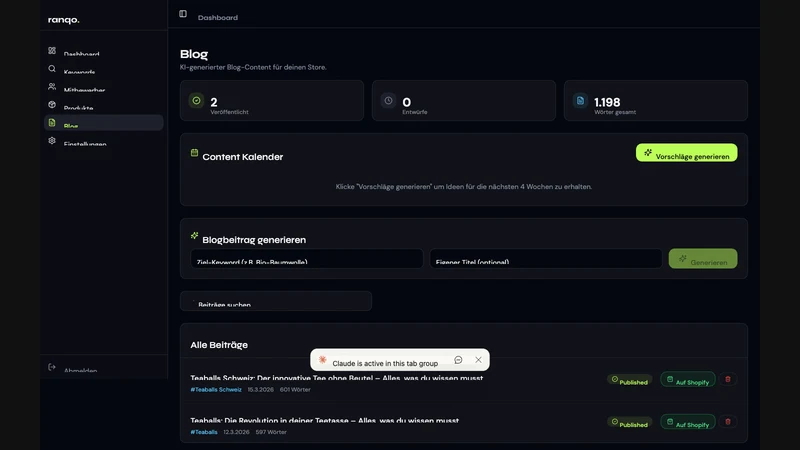Screen dimensions: 800x450
Task: Click the Keywords magnifier icon
Action: click(52, 68)
